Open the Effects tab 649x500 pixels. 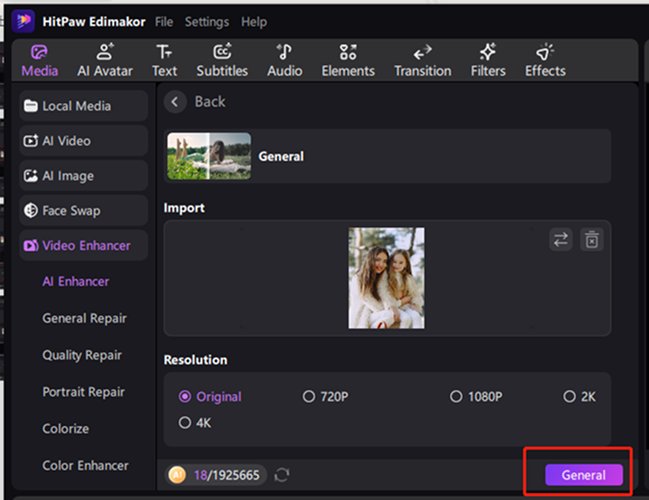pyautogui.click(x=545, y=61)
